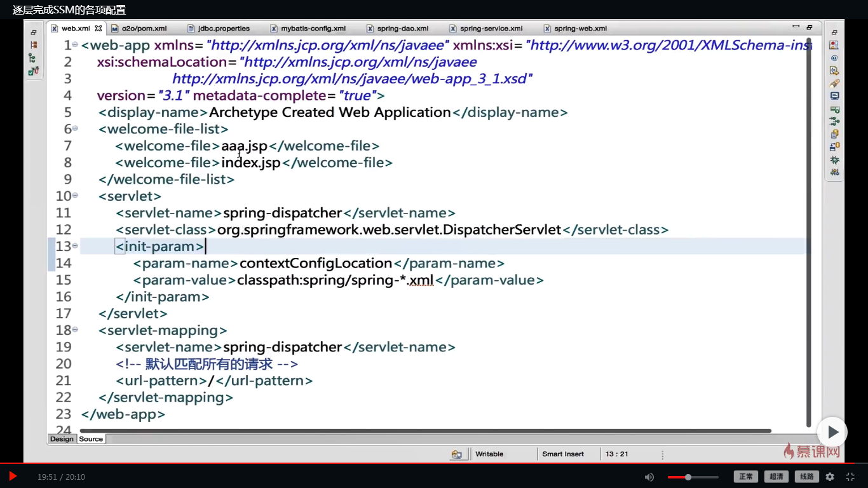The height and width of the screenshot is (488, 868).
Task: Collapse the web-app element at line 1
Action: [75, 44]
